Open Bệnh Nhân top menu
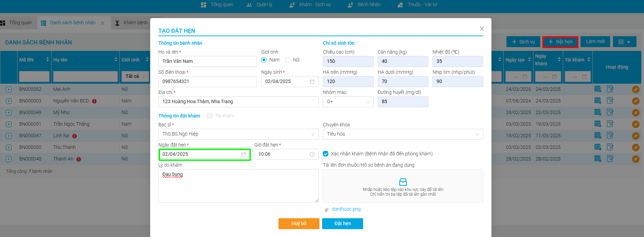The height and width of the screenshot is (237, 644). pyautogui.click(x=364, y=5)
